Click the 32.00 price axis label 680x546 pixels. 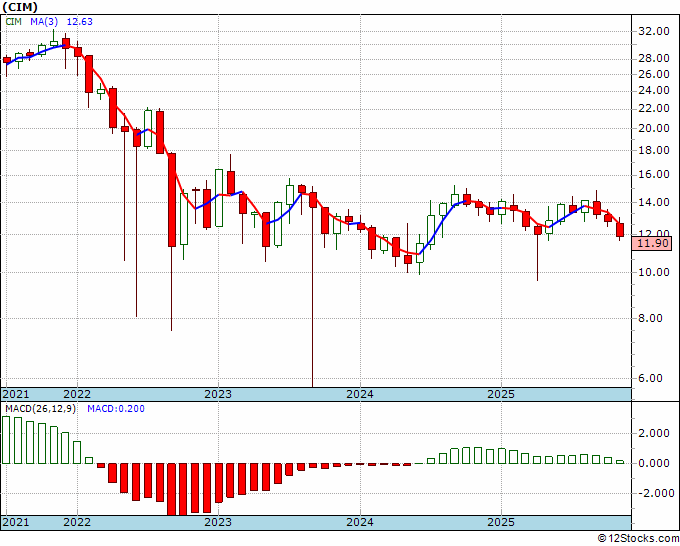654,31
